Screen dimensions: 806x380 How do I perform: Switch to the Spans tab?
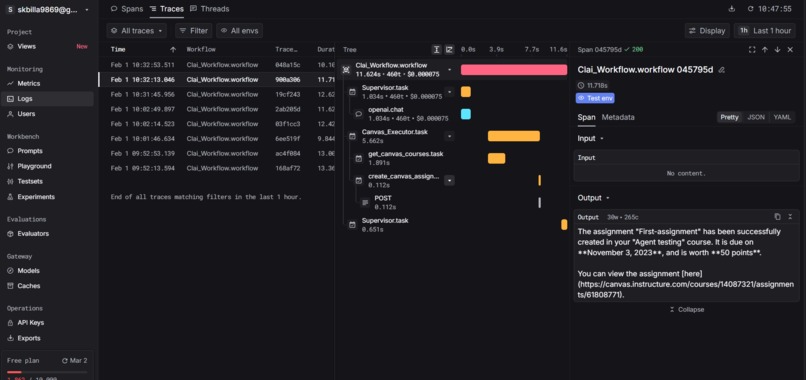127,9
